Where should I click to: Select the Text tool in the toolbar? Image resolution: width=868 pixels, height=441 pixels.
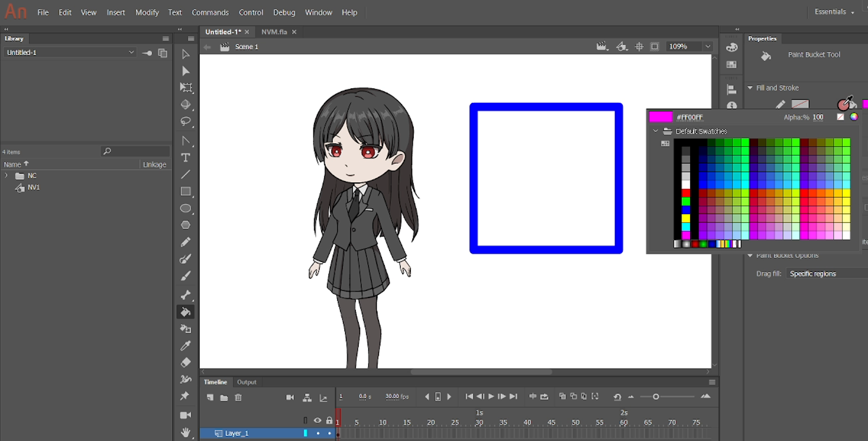pyautogui.click(x=186, y=158)
